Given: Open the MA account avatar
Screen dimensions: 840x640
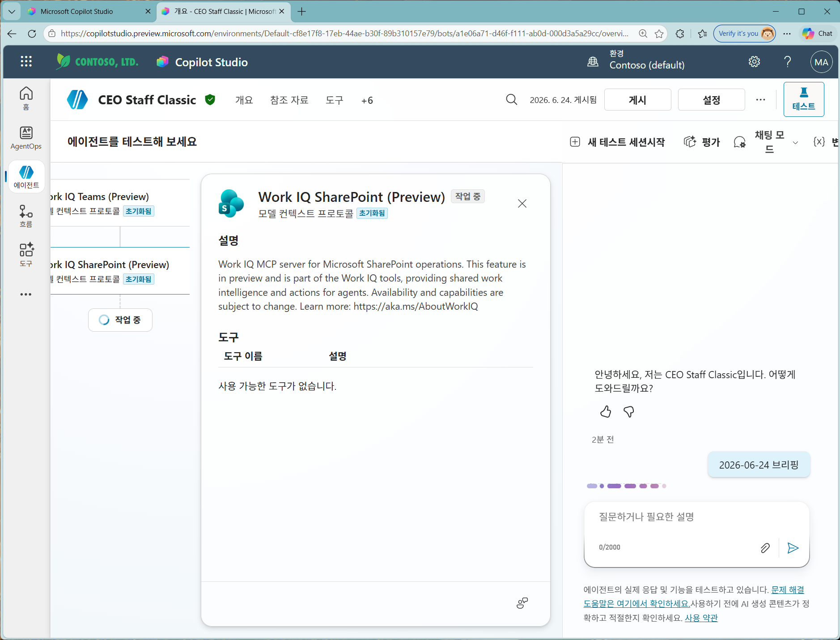Looking at the screenshot, I should [821, 62].
